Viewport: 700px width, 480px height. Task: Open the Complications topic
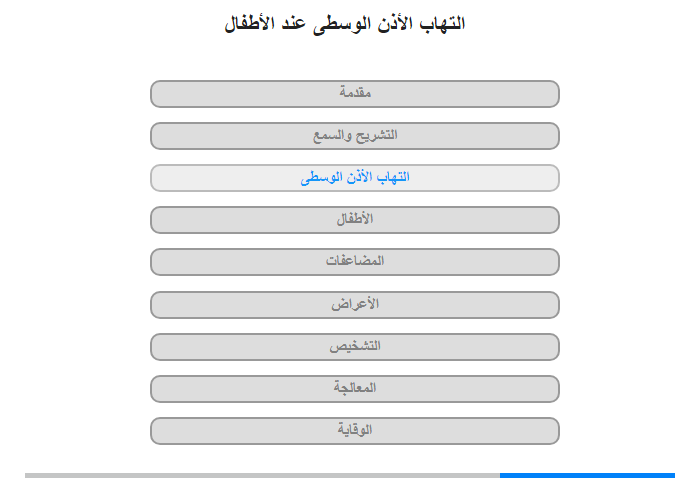click(355, 262)
